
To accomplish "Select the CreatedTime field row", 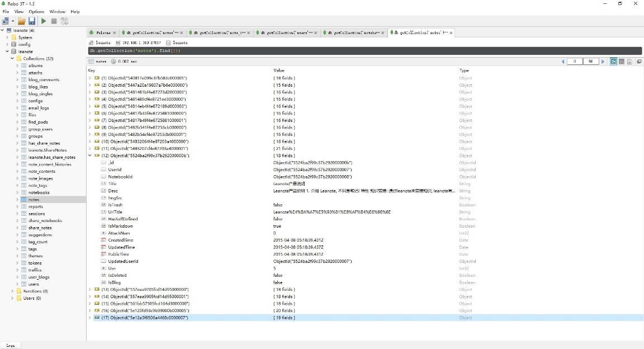I will (364, 240).
